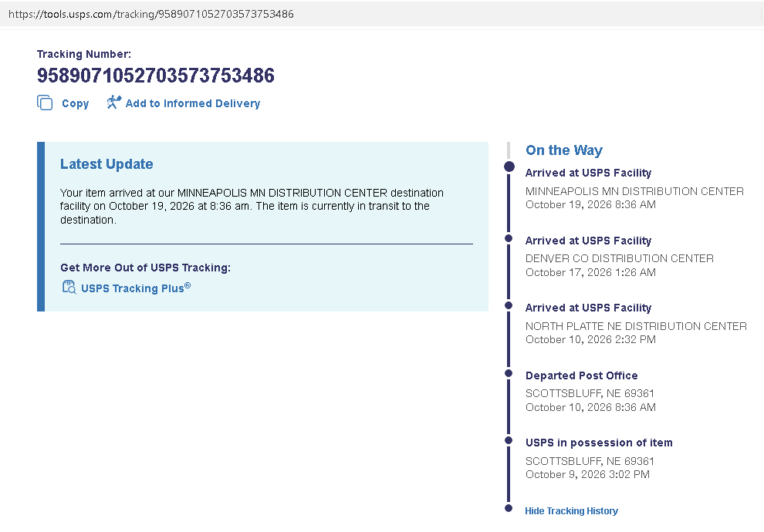The image size is (764, 532).
Task: Collapse history with Hide Tracking History
Action: [572, 510]
